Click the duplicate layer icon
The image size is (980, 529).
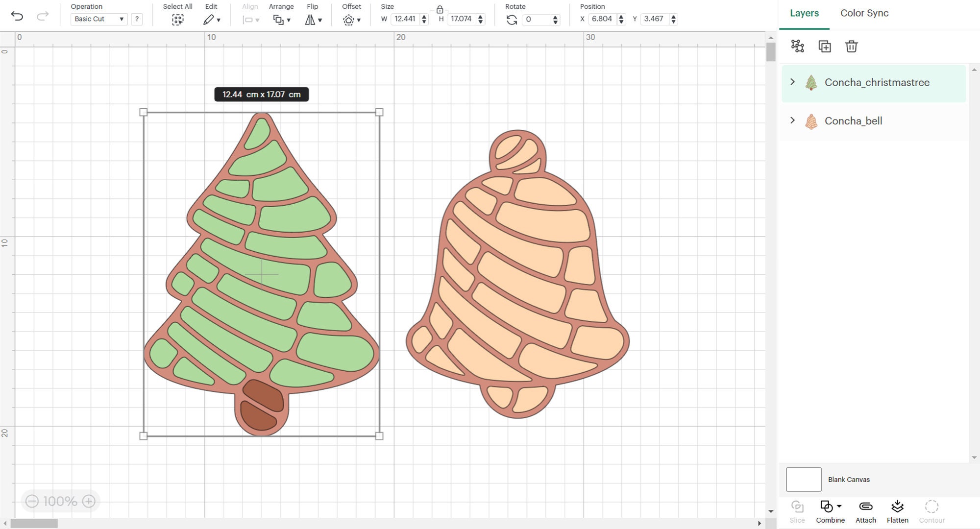pyautogui.click(x=824, y=46)
